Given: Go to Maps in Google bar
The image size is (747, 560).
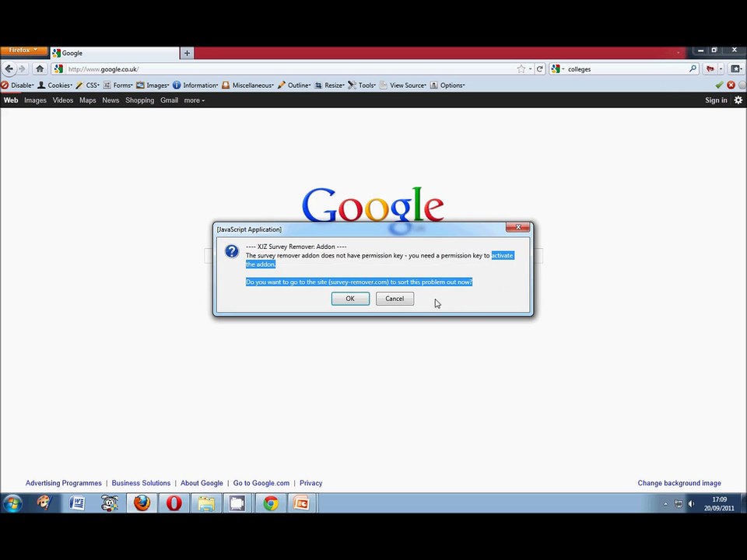Looking at the screenshot, I should tap(88, 100).
